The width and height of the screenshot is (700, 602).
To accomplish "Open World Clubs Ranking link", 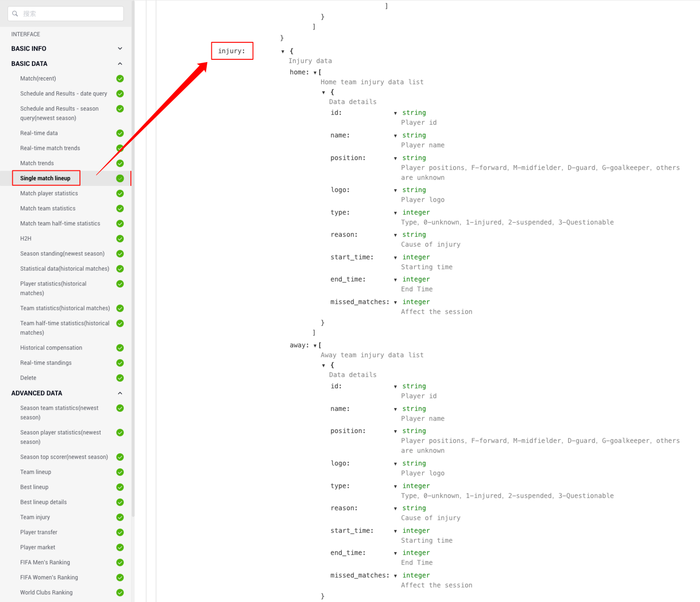I will click(x=46, y=593).
